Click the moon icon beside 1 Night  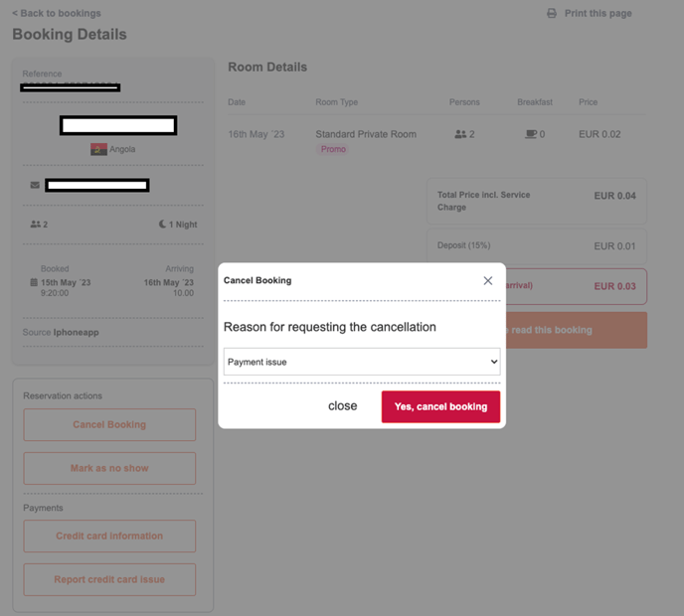pos(162,225)
